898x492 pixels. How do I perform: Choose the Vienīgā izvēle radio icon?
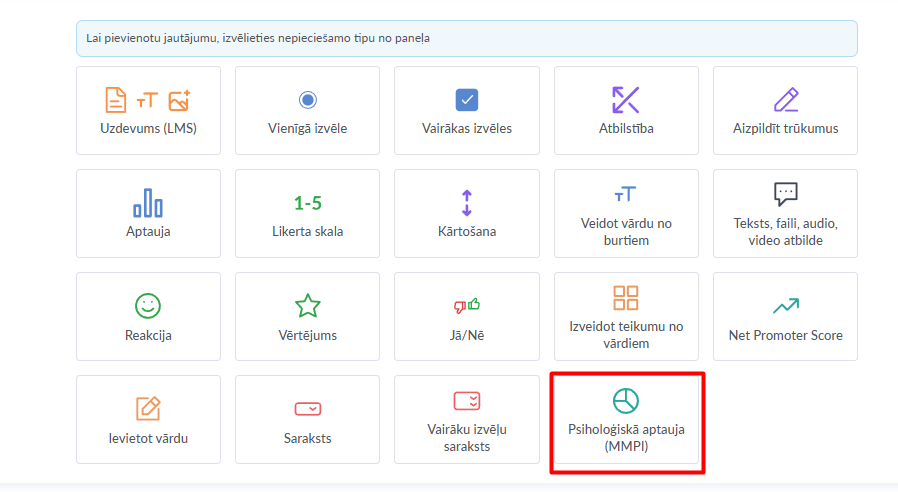307,100
